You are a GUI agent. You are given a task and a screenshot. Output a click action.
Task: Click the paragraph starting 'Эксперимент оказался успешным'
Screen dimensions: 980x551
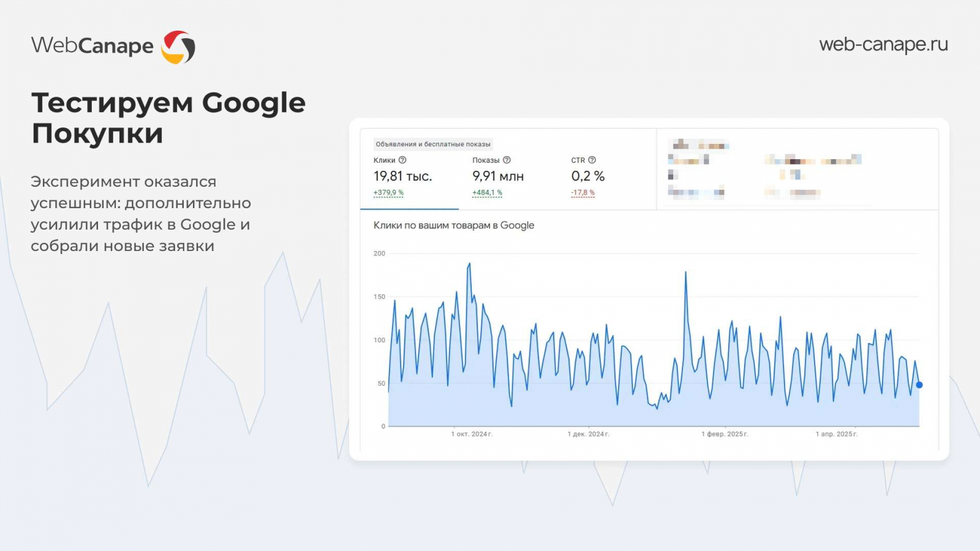pyautogui.click(x=141, y=214)
